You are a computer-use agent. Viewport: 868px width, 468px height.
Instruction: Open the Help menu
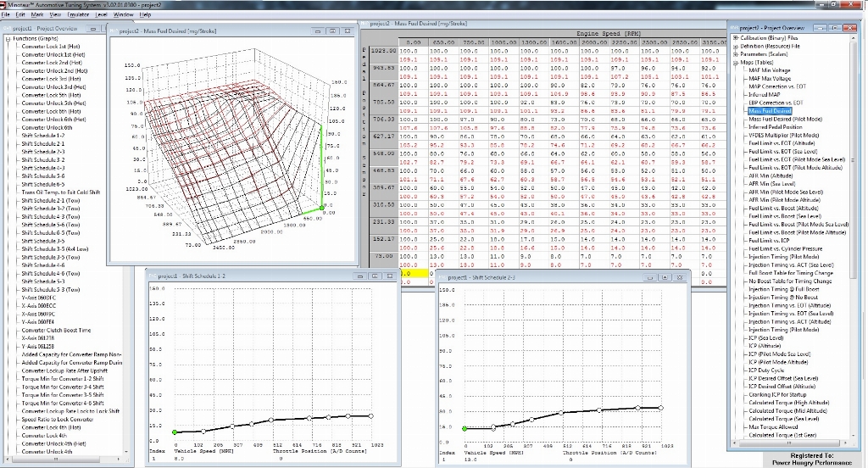(145, 14)
